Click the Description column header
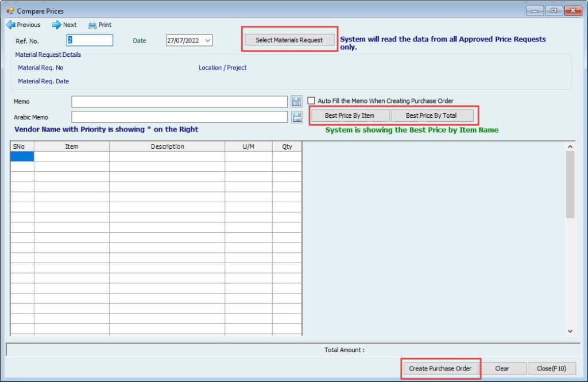The width and height of the screenshot is (588, 382). click(x=167, y=146)
